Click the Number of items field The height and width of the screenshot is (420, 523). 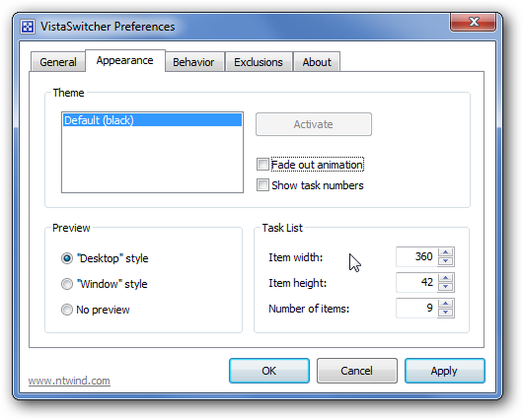(416, 308)
